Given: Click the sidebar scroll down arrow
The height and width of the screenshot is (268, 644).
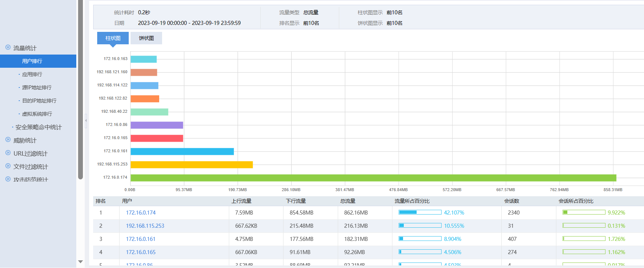Looking at the screenshot, I should click(x=80, y=262).
